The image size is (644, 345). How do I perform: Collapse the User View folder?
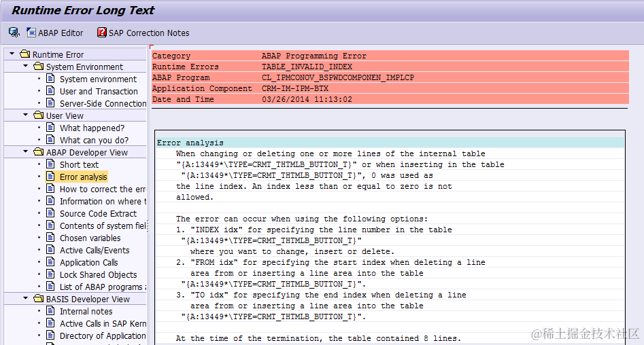pyautogui.click(x=25, y=115)
